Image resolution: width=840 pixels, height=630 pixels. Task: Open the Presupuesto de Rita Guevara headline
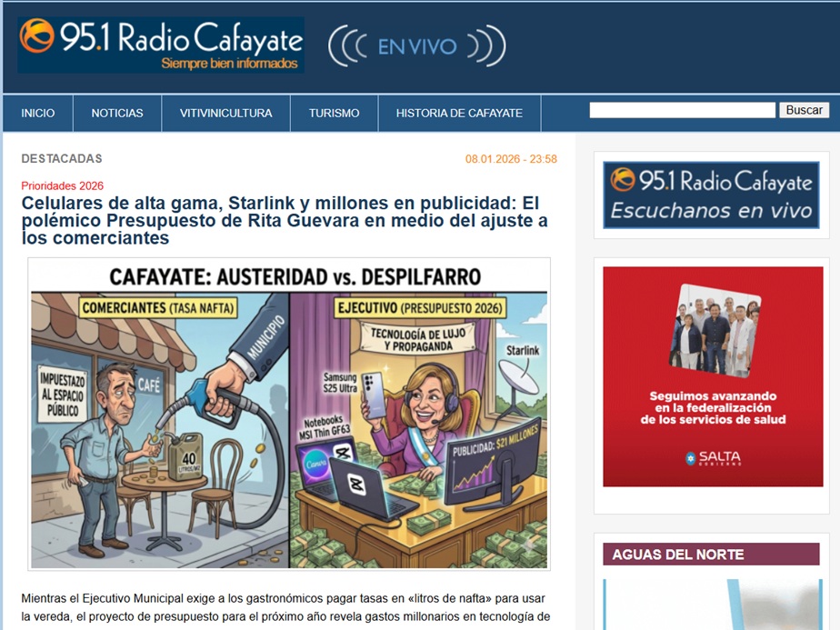pyautogui.click(x=285, y=221)
